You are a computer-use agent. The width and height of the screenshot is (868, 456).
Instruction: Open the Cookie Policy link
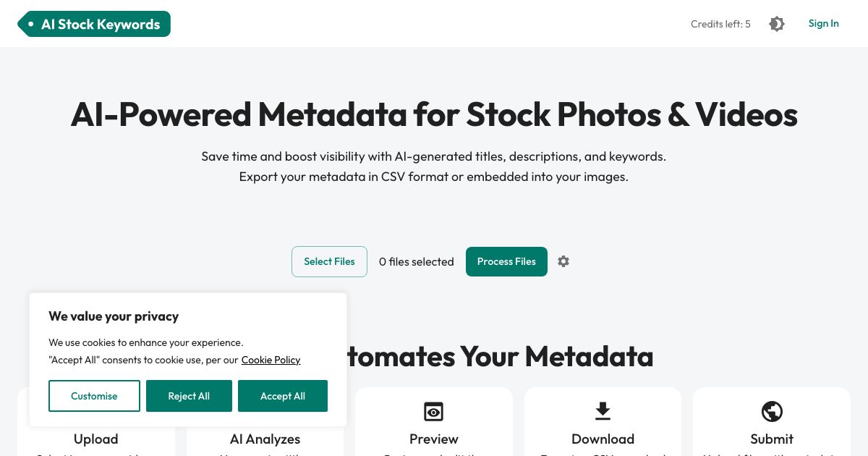(x=271, y=360)
